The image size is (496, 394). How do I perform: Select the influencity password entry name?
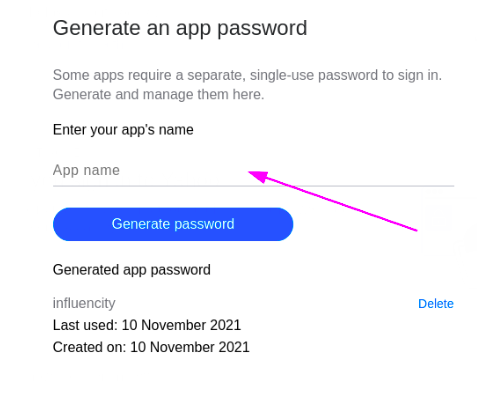tap(84, 303)
